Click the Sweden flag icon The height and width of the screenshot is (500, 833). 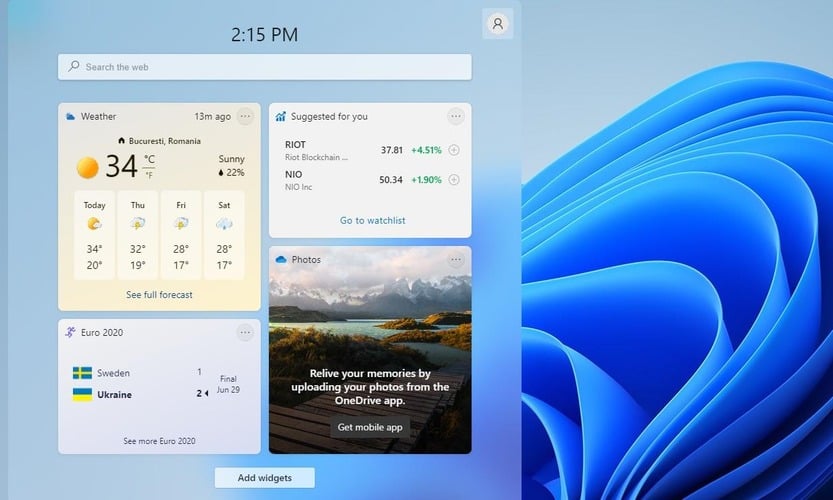point(82,373)
